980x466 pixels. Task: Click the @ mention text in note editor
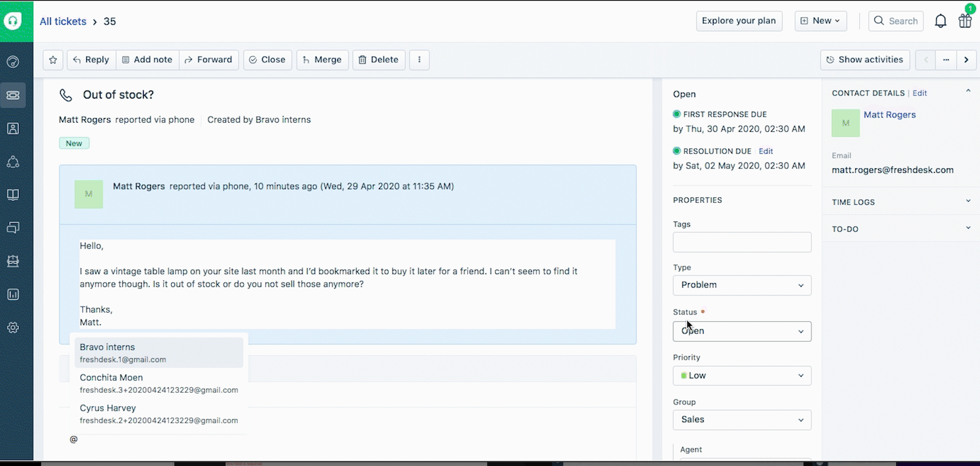pos(74,440)
